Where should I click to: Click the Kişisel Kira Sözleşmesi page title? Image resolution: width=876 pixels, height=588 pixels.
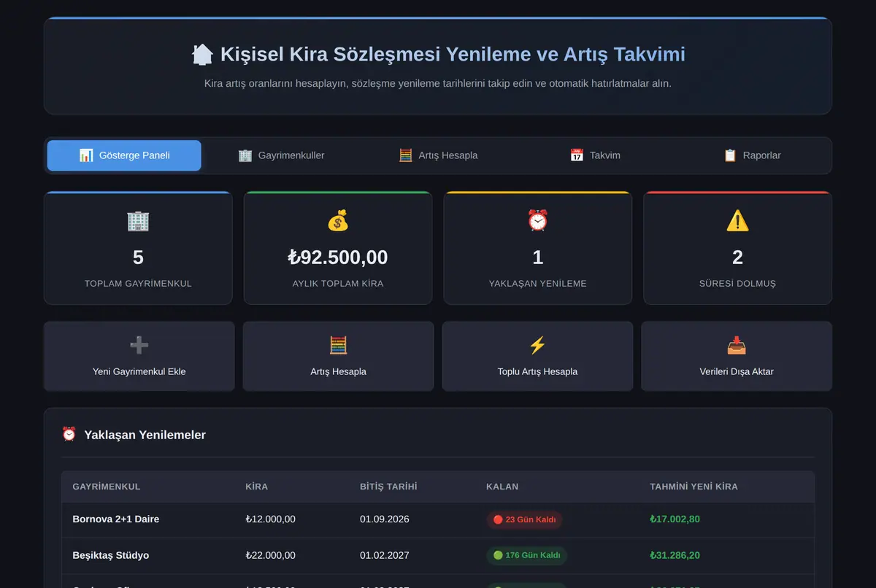click(453, 54)
